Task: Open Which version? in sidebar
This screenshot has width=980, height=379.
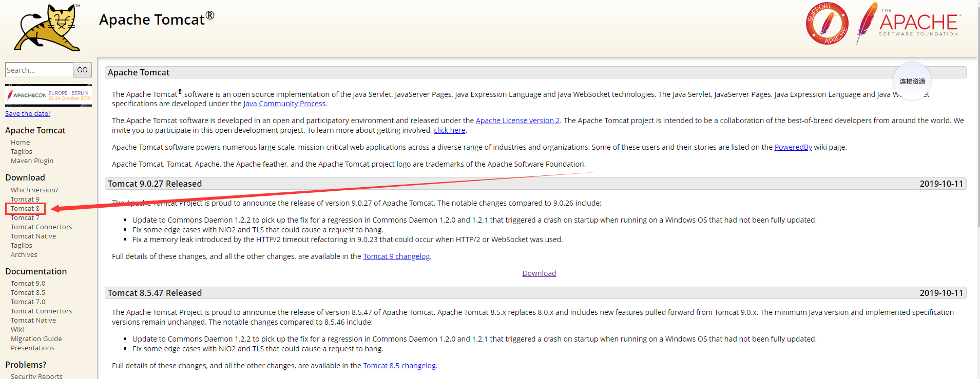Action: (34, 190)
